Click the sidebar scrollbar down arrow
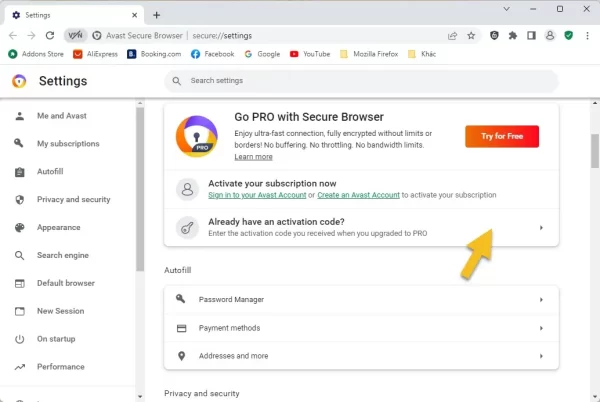 click(x=140, y=397)
